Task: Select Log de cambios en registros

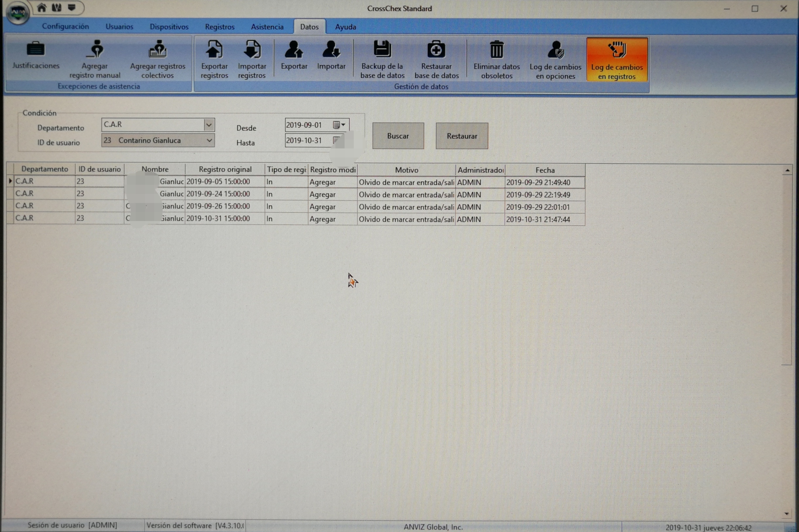Action: pos(617,59)
